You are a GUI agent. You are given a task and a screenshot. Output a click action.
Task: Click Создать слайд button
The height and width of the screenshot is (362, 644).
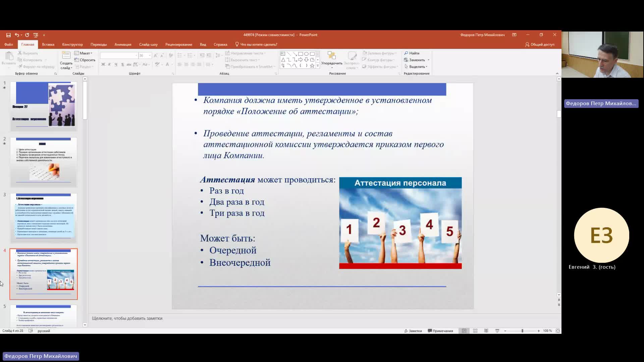pyautogui.click(x=66, y=60)
